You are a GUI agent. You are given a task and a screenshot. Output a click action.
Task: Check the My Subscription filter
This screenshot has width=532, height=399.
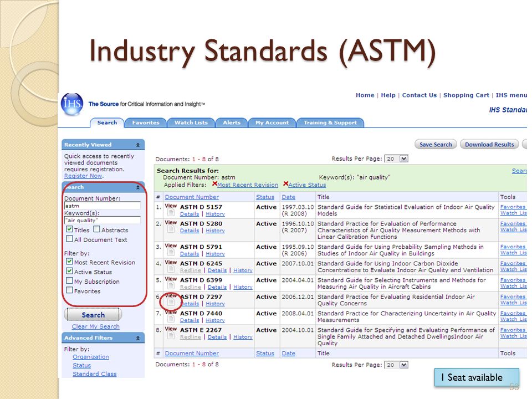(69, 280)
